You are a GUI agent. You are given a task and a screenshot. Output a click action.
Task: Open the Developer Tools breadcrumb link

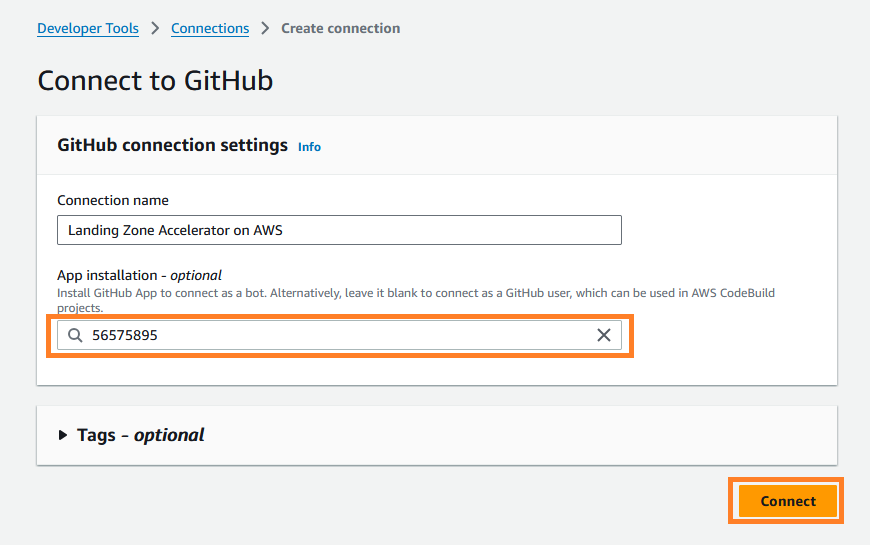click(88, 28)
